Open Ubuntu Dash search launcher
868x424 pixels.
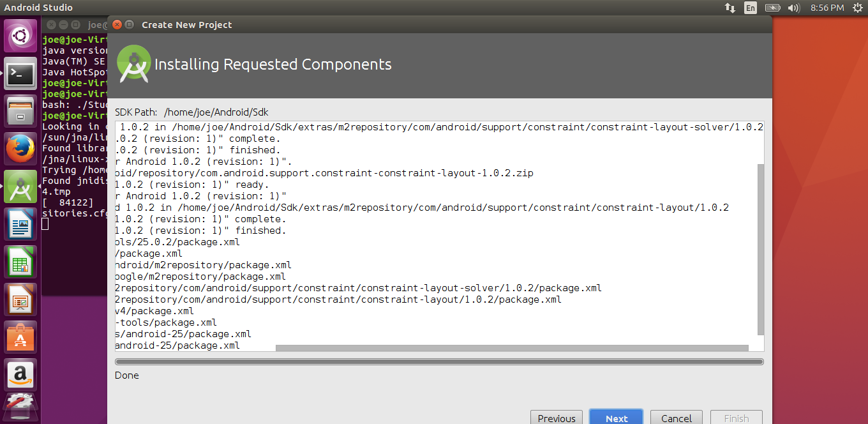(21, 36)
